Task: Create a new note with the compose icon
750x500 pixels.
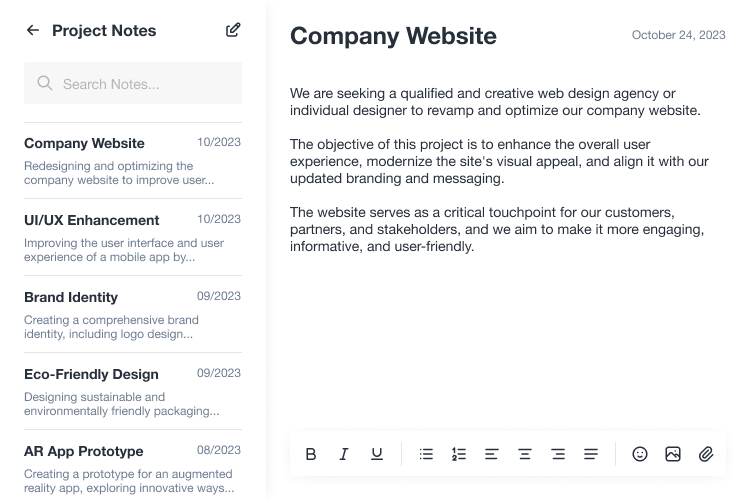Action: pos(233,30)
